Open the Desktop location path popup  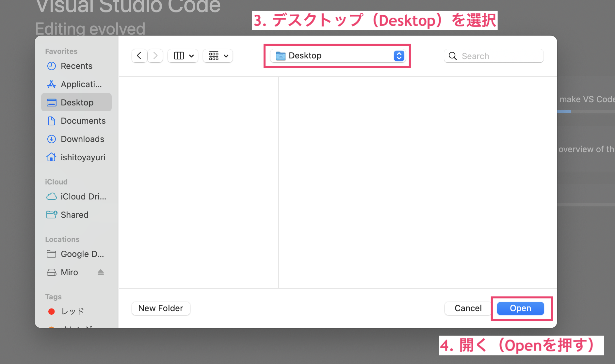(x=337, y=56)
